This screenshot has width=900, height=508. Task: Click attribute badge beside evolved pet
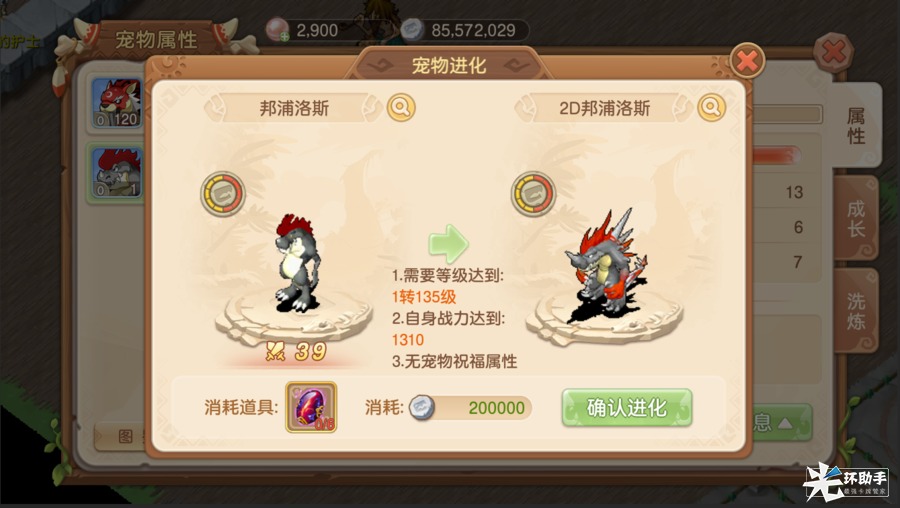pyautogui.click(x=533, y=193)
